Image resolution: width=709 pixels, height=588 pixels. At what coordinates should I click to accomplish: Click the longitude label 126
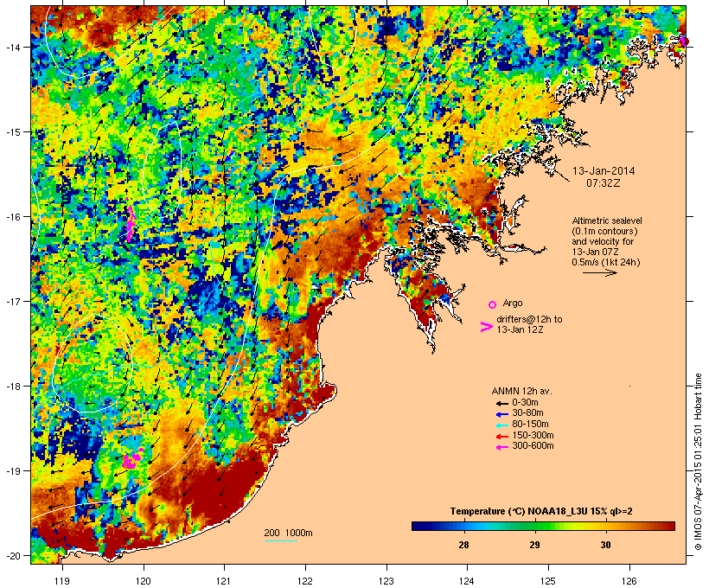[629, 581]
